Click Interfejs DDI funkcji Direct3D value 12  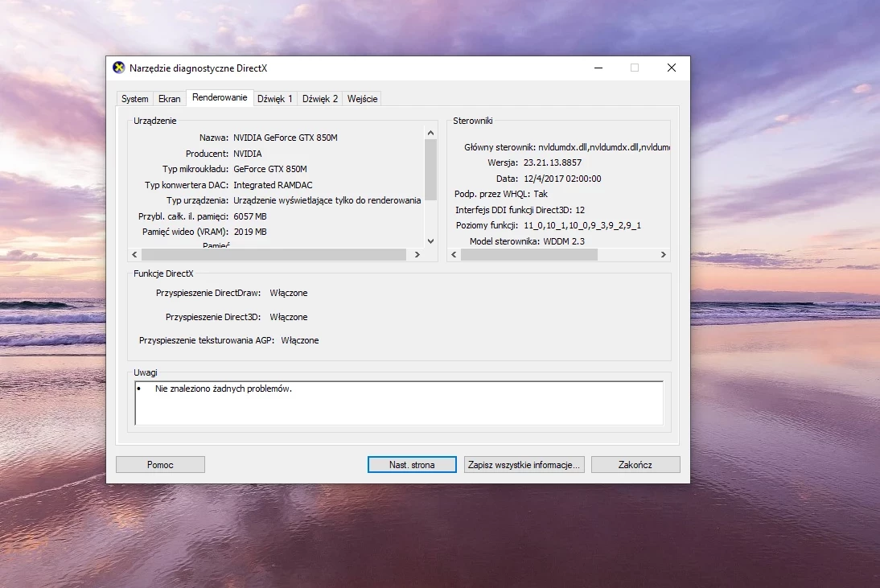(580, 210)
